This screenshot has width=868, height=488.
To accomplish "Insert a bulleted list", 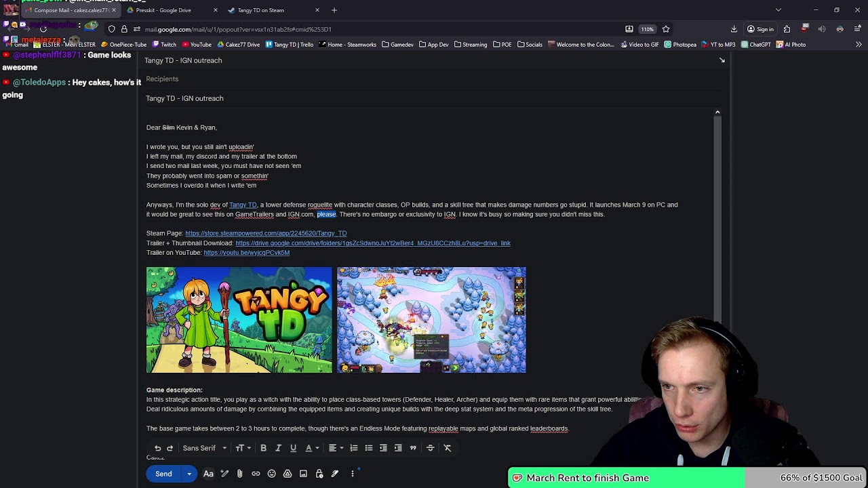I will (x=369, y=448).
